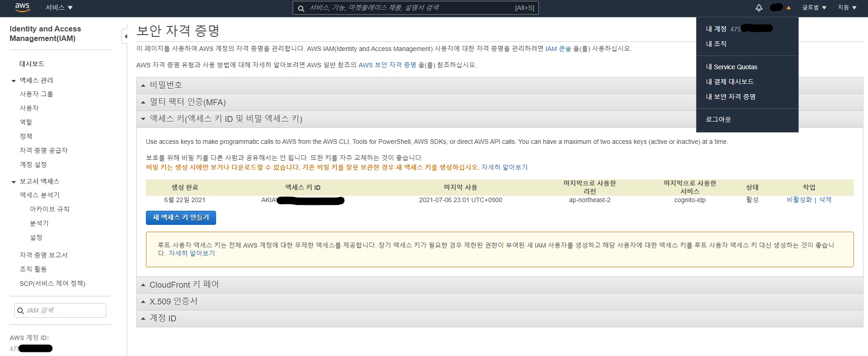This screenshot has height=356, width=868.
Task: Click the search magnifier icon in top bar
Action: coord(301,8)
